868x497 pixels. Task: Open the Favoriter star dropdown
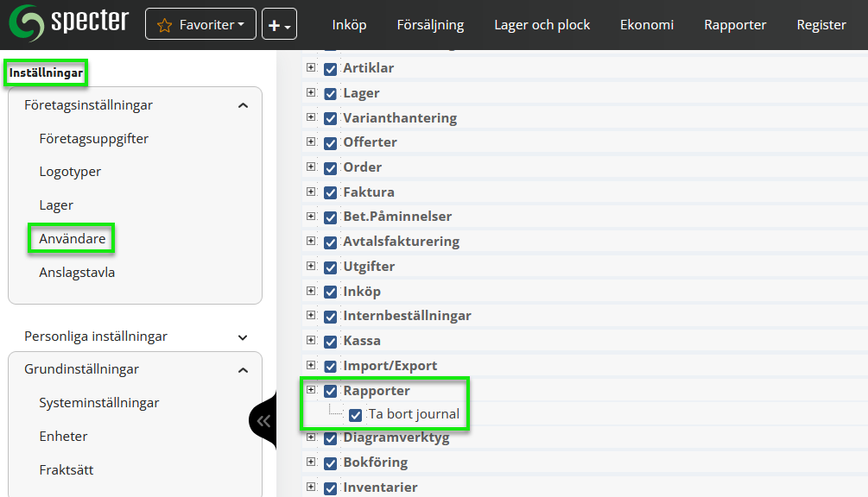(x=200, y=25)
